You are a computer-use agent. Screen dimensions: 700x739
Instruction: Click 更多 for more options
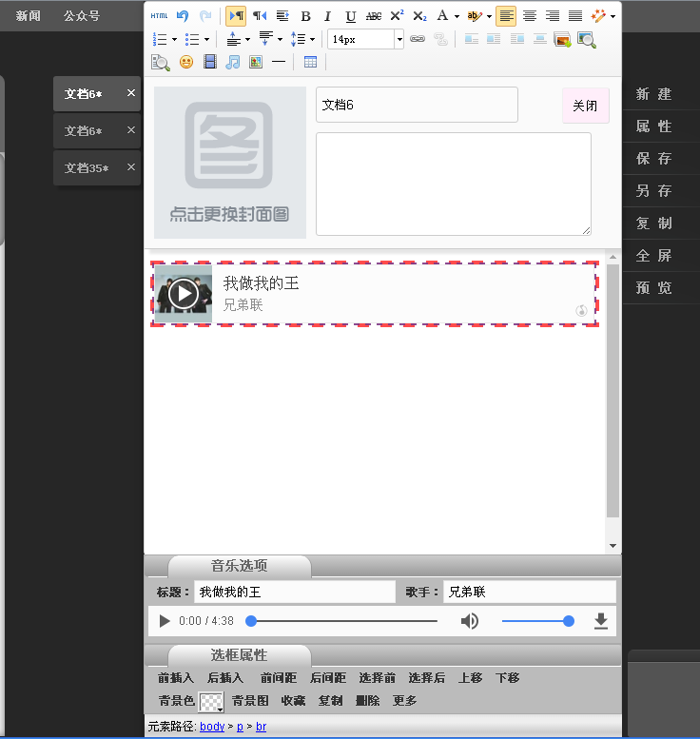coord(404,701)
